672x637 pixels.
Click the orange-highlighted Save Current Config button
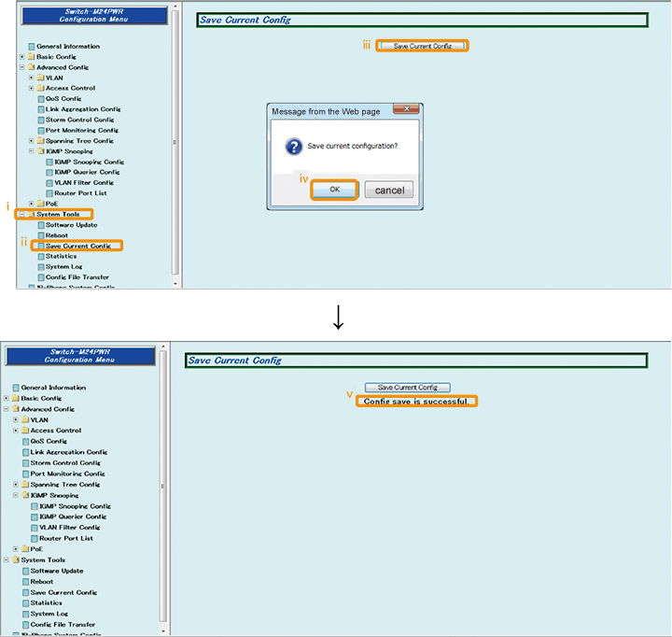422,46
